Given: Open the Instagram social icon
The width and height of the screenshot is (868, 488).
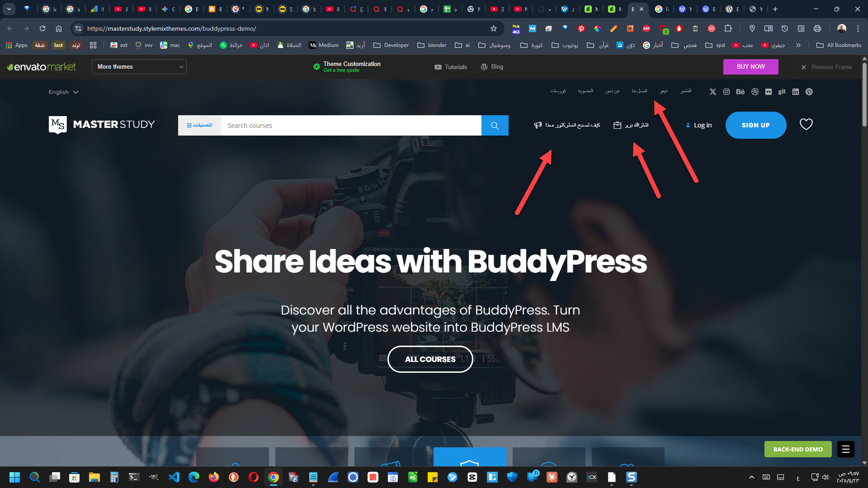Looking at the screenshot, I should click(x=726, y=92).
